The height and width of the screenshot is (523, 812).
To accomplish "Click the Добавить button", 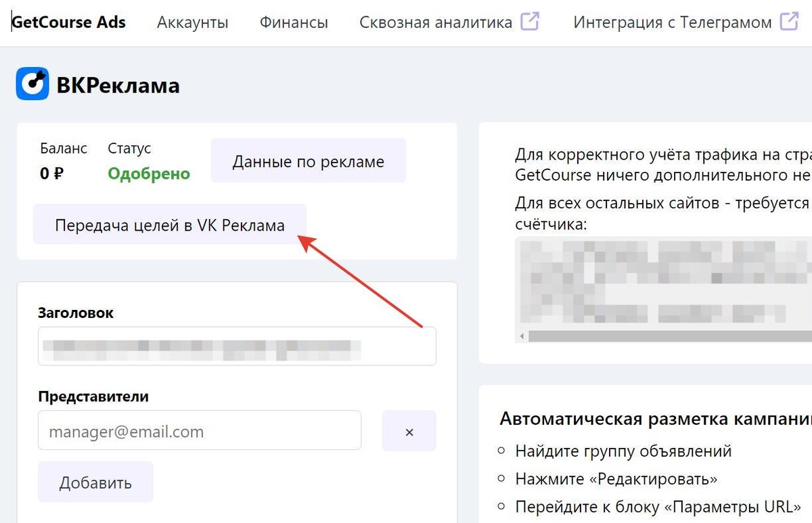I will (95, 482).
